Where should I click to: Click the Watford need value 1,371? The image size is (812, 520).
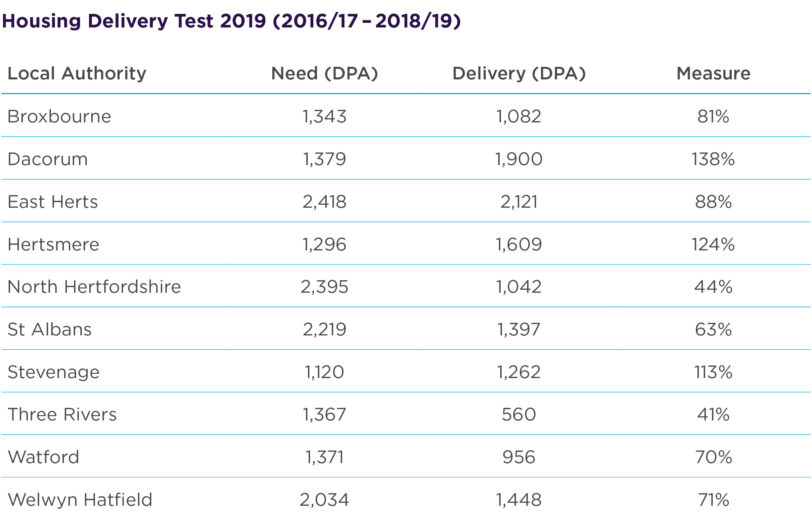pyautogui.click(x=324, y=457)
